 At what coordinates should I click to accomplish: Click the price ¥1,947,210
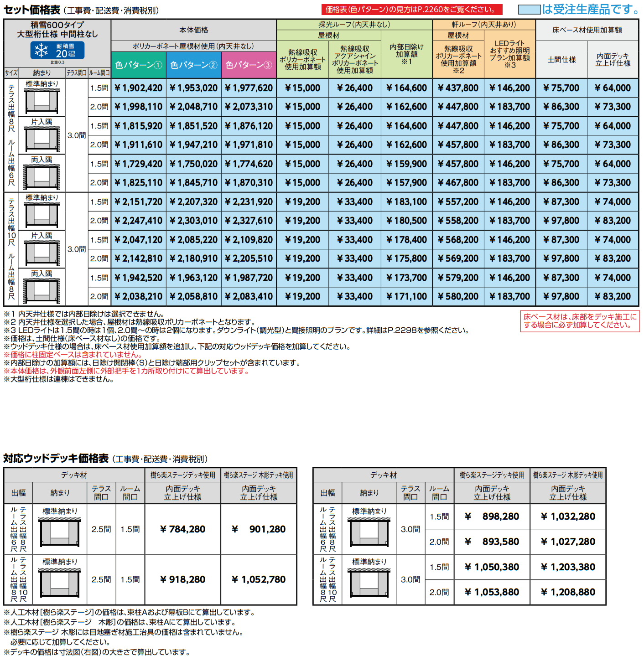click(194, 145)
